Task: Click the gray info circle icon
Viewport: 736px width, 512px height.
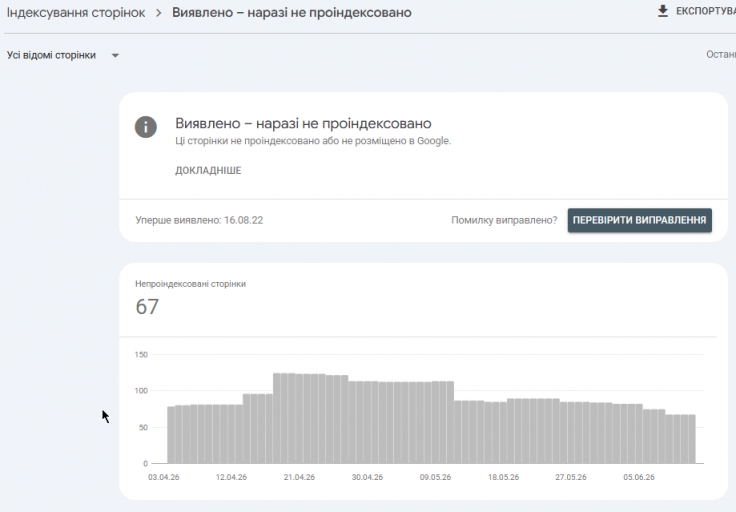Action: pos(146,127)
